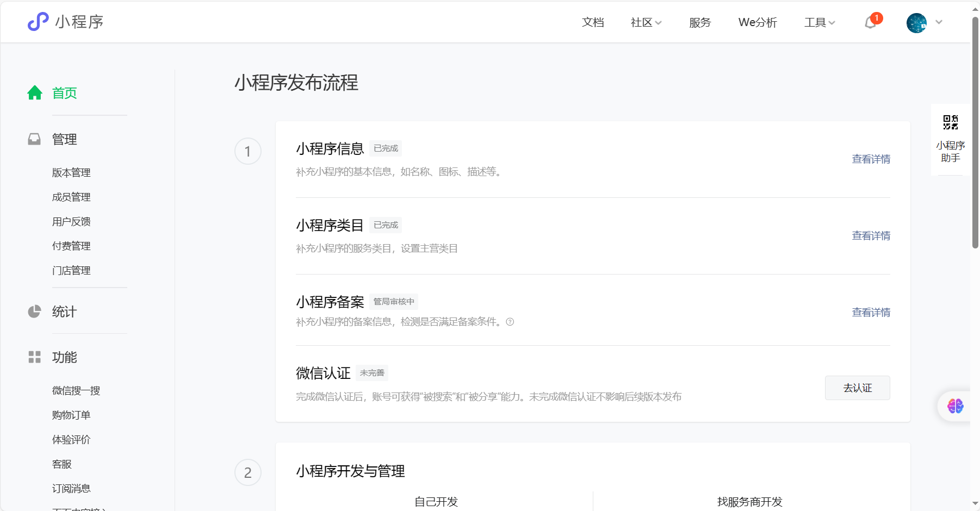Click 查看详情 for 小程序信息
980x511 pixels.
[x=871, y=159]
